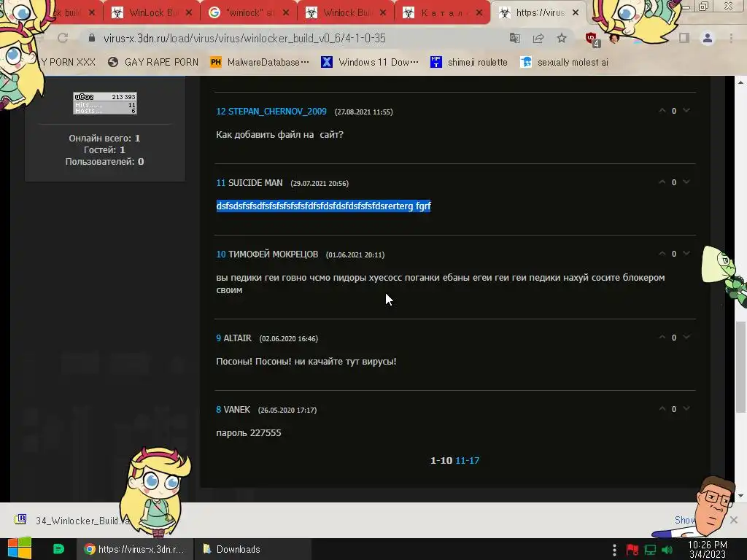
Task: Upvote ALTAIR's comment
Action: coord(662,337)
